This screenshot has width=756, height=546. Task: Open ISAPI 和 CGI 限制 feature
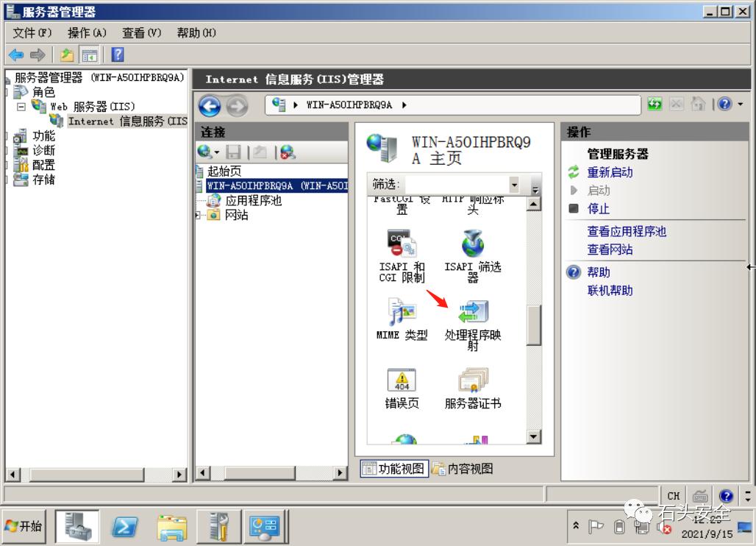point(402,256)
